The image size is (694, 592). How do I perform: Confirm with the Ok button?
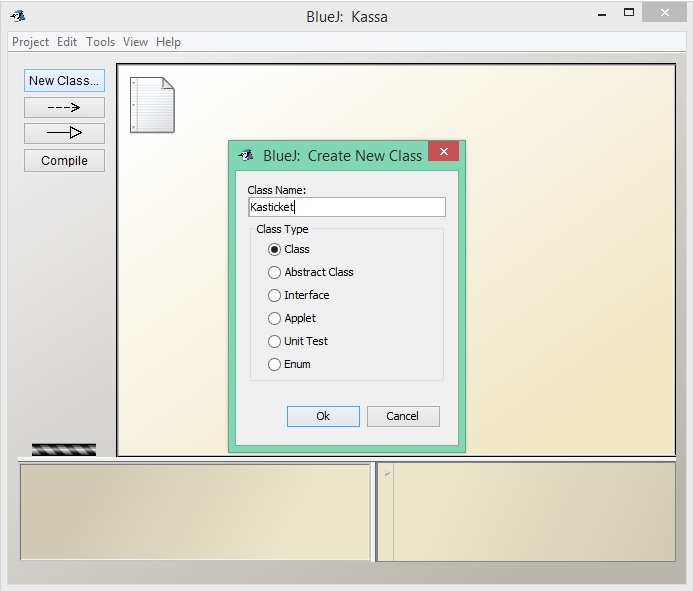tap(323, 416)
